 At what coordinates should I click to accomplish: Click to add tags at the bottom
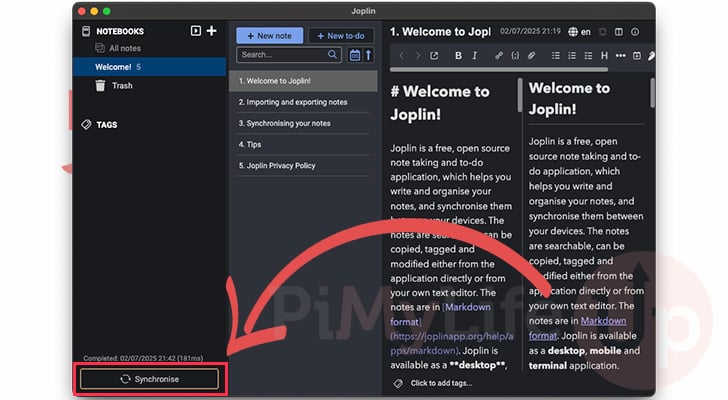point(441,383)
